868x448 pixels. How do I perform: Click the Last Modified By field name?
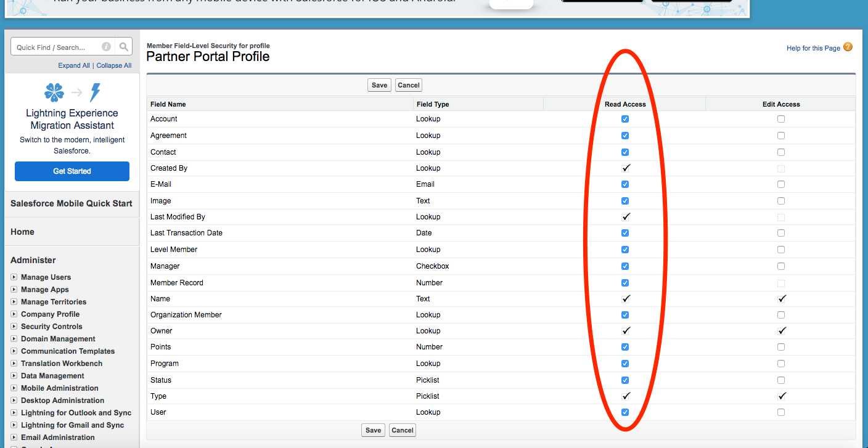[x=178, y=217]
